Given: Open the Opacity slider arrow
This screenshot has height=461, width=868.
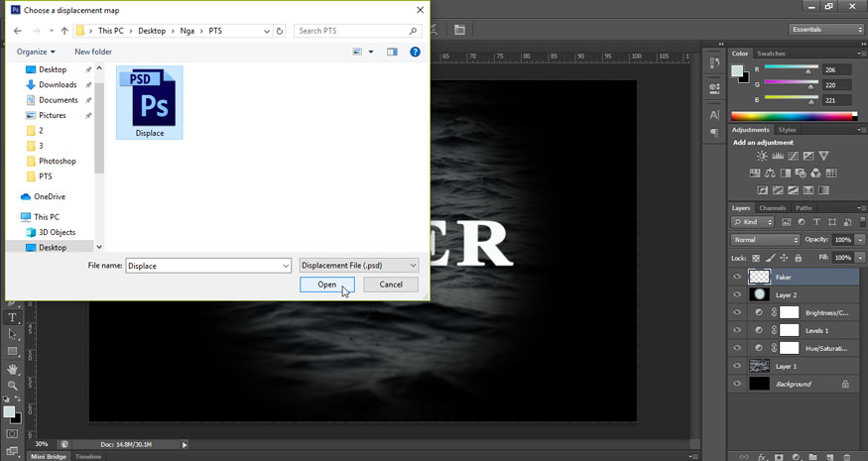Looking at the screenshot, I should click(x=860, y=240).
